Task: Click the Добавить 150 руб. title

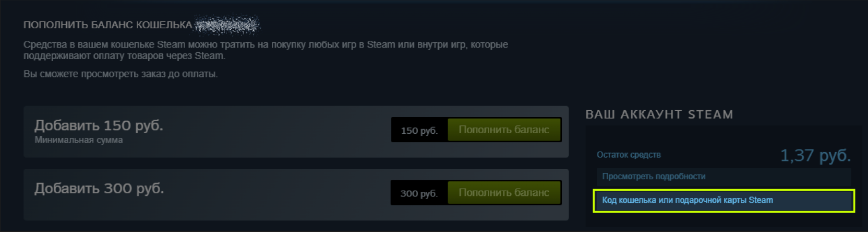Action: 99,125
